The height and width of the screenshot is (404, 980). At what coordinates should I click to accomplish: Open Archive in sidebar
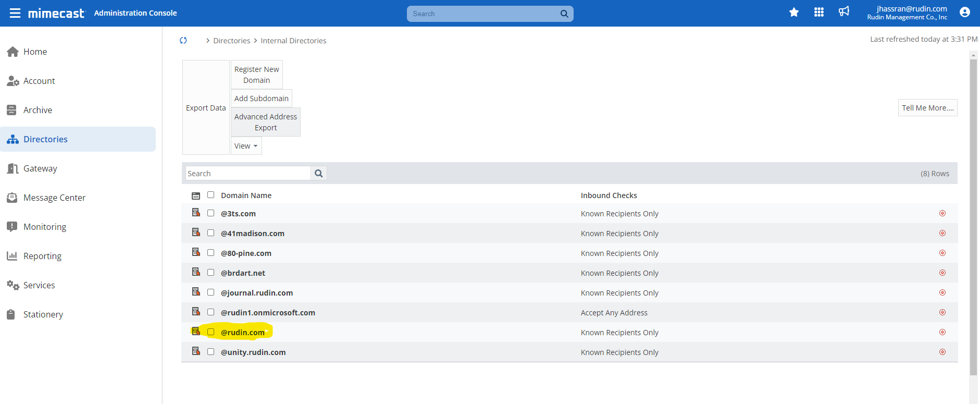point(78,110)
